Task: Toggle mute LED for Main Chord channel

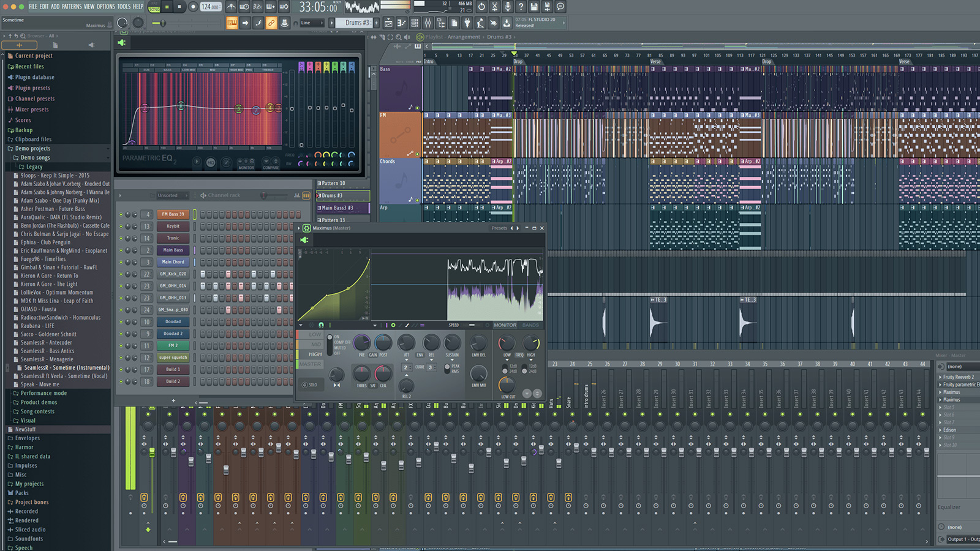Action: coord(121,262)
